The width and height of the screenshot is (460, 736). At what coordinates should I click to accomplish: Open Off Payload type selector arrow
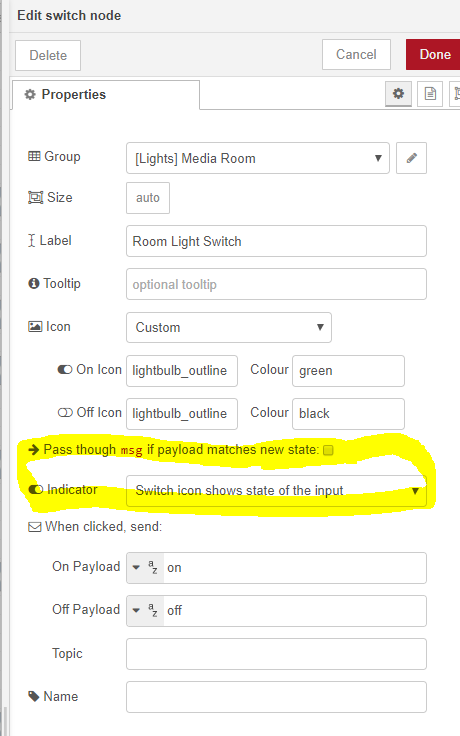tap(136, 611)
